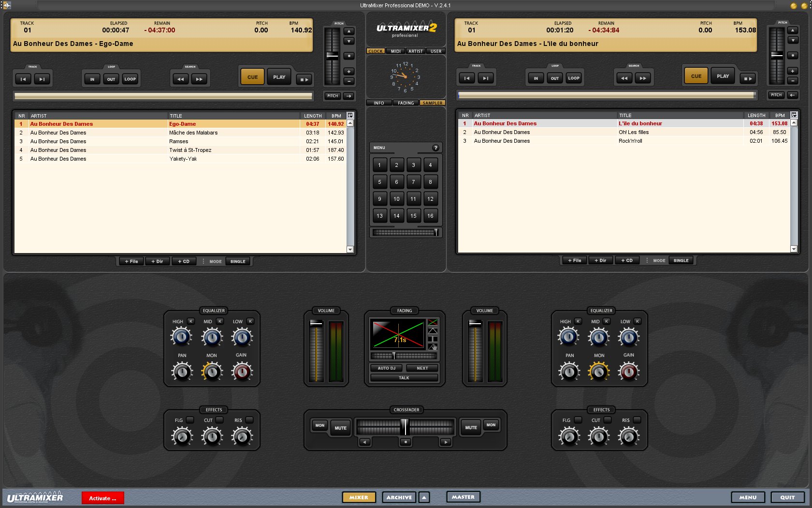Viewport: 812px width, 508px height.
Task: Click left deck pitch minus button
Action: tap(349, 81)
